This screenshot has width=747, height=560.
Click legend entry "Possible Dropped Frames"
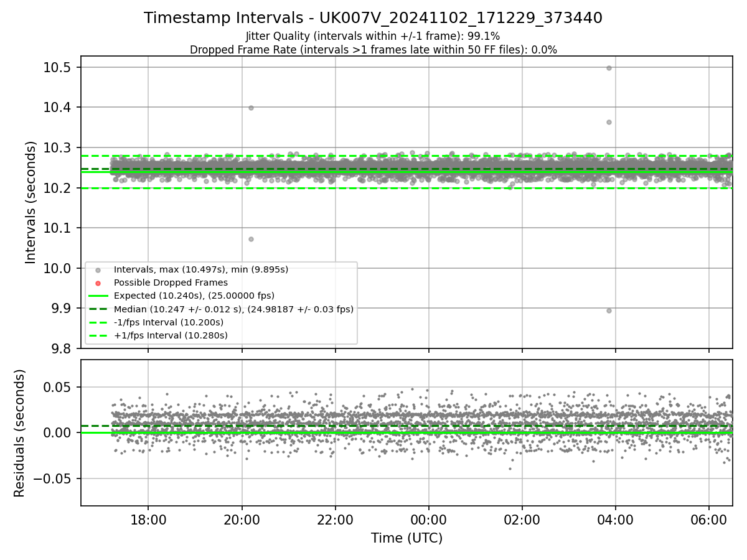point(171,282)
